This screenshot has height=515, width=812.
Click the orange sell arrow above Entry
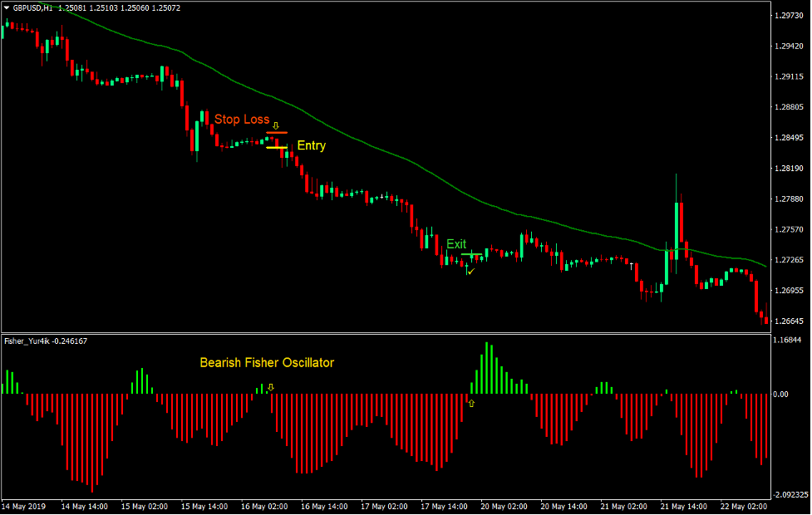click(x=275, y=125)
